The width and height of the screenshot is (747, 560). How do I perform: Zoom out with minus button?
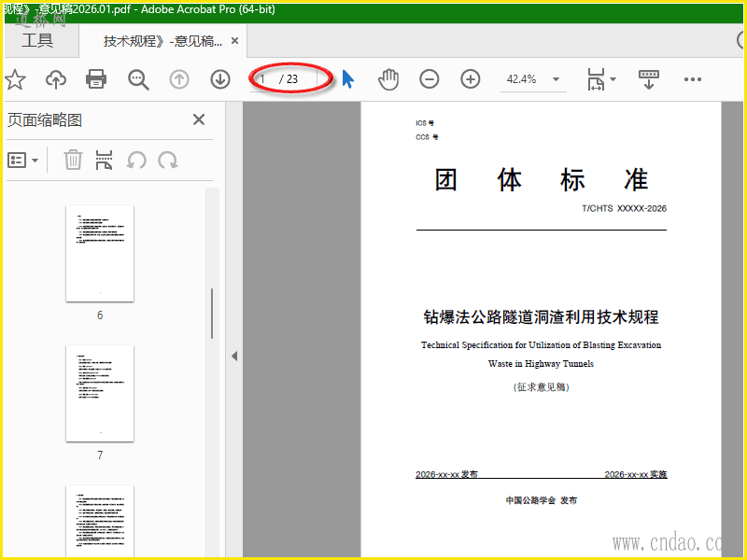point(430,79)
